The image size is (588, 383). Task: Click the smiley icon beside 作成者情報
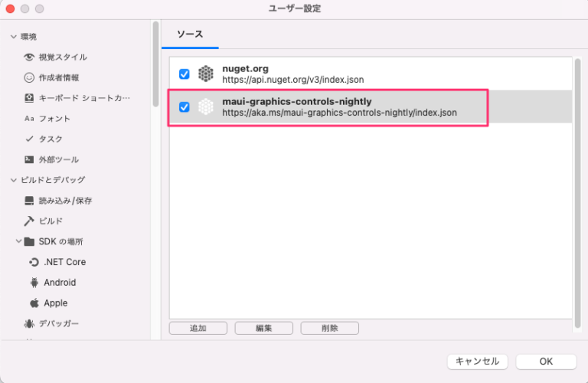pos(29,77)
